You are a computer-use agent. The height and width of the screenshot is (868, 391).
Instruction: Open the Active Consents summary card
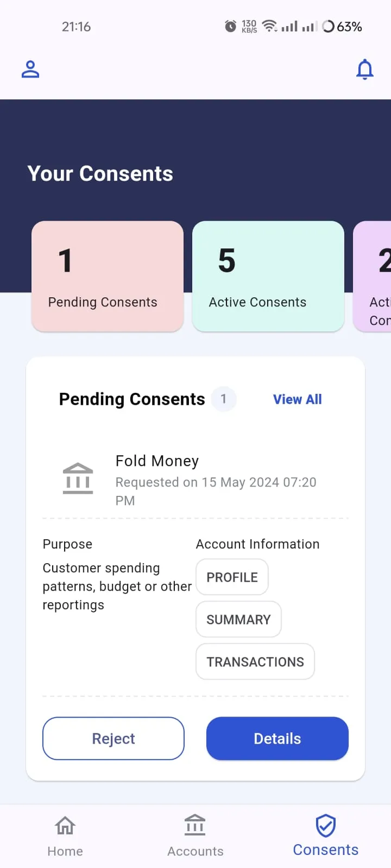pos(268,276)
